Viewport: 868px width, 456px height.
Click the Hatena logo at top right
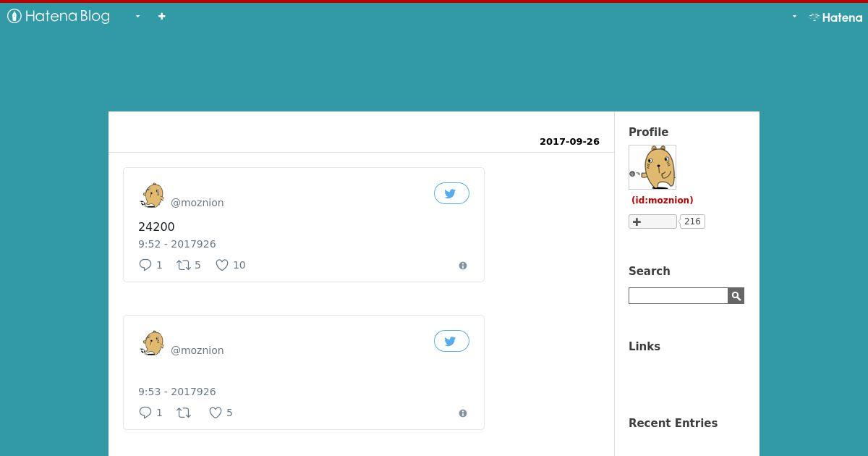[835, 17]
